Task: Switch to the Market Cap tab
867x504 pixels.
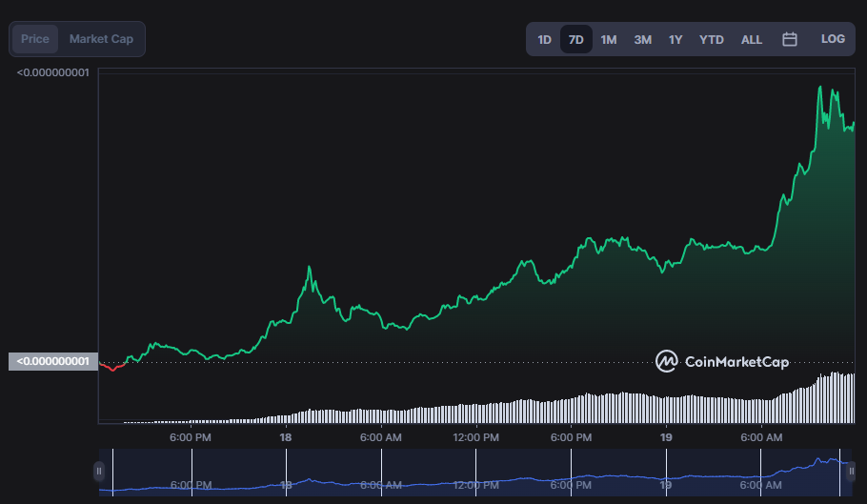Action: [x=101, y=39]
